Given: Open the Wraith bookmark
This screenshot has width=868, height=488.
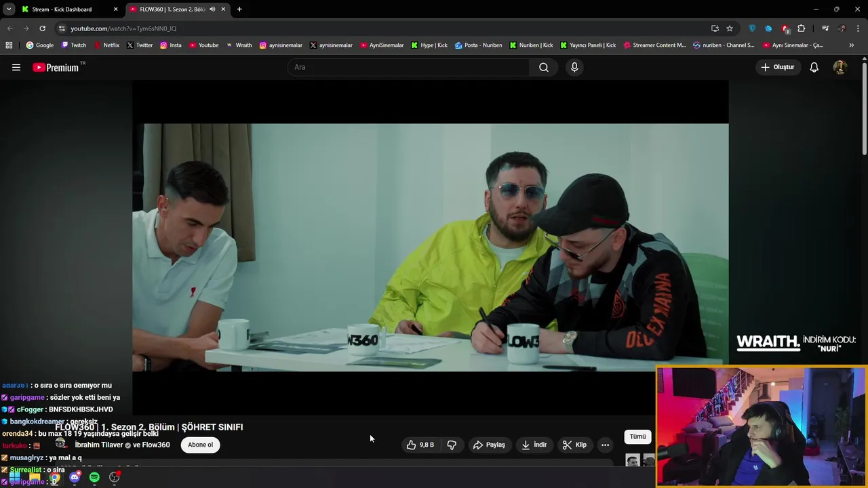Looking at the screenshot, I should click(x=239, y=45).
